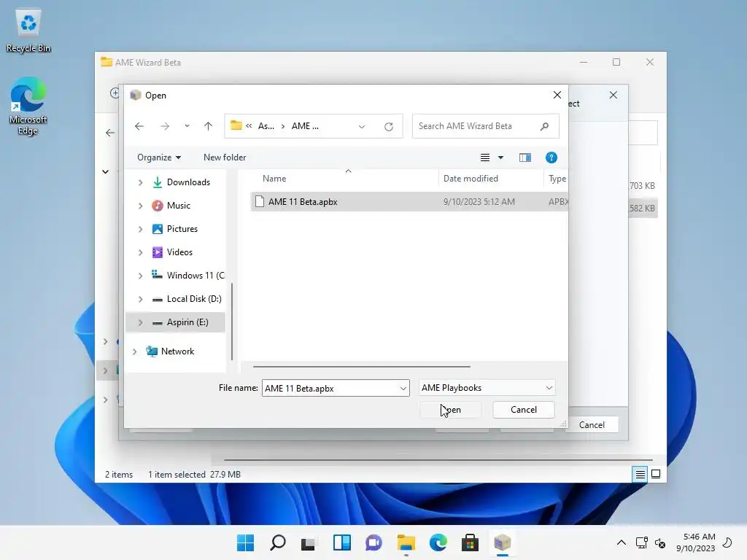Open Microsoft Store from the taskbar

[470, 542]
